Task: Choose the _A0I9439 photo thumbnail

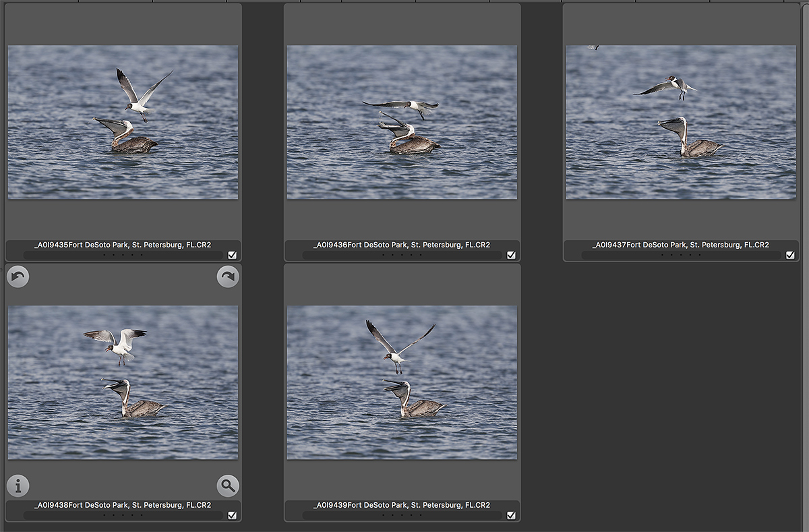Action: [x=402, y=382]
